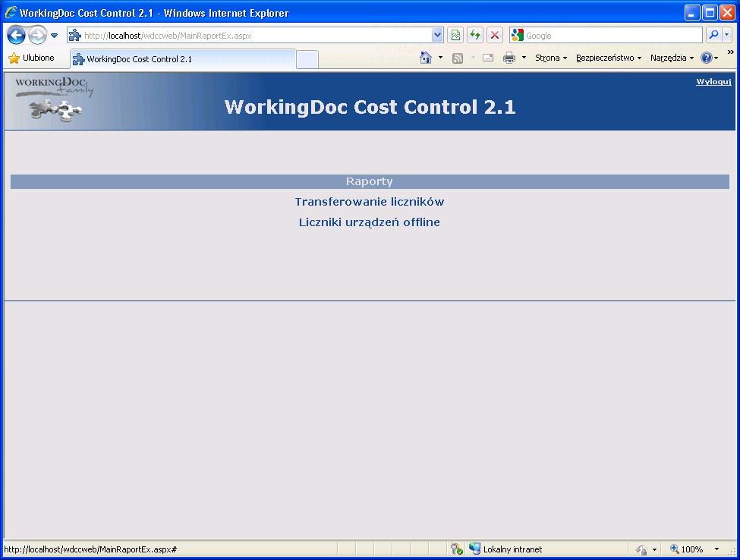Click the RSS feeds icon
The image size is (740, 560).
pyautogui.click(x=458, y=58)
